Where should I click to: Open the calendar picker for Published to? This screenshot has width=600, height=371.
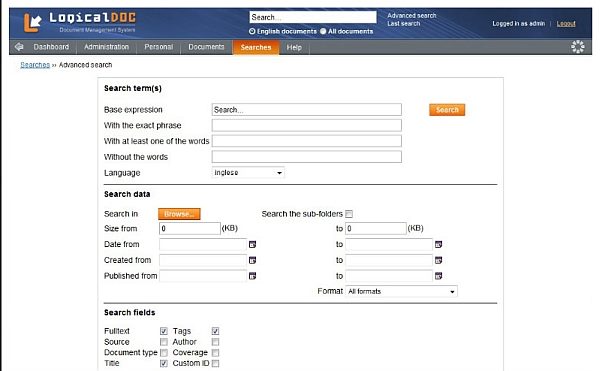439,276
